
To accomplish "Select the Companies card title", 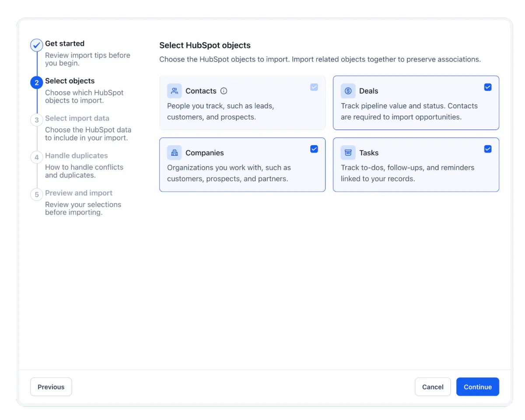I will (205, 153).
